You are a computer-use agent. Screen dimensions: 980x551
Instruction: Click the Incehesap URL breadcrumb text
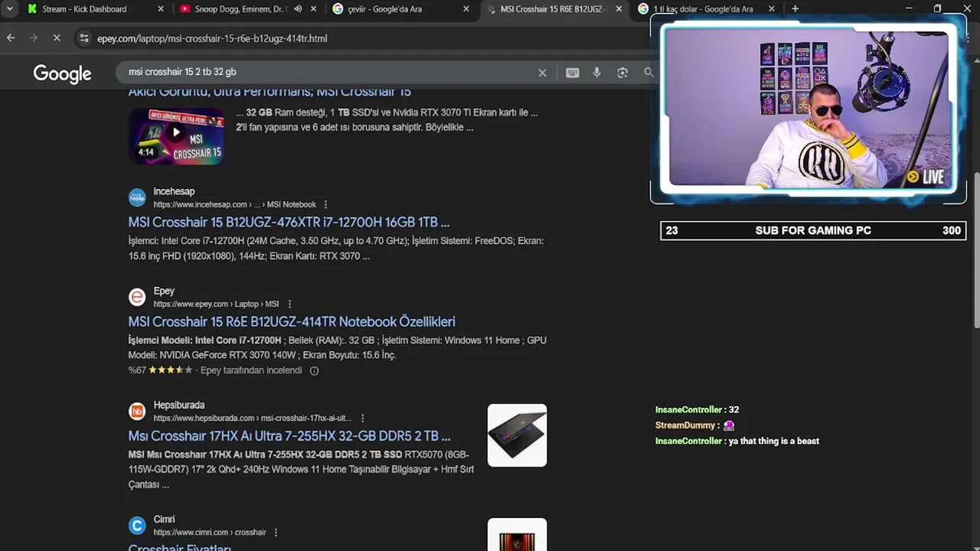[234, 204]
